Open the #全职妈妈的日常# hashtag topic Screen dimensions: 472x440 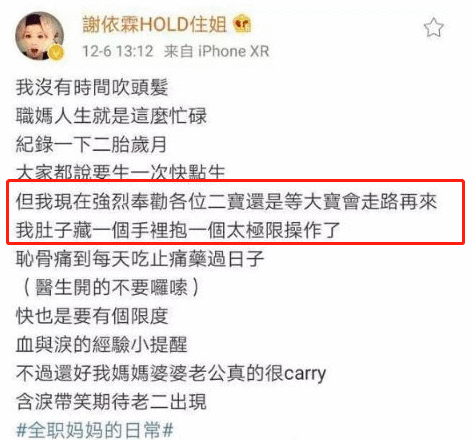pyautogui.click(x=95, y=430)
